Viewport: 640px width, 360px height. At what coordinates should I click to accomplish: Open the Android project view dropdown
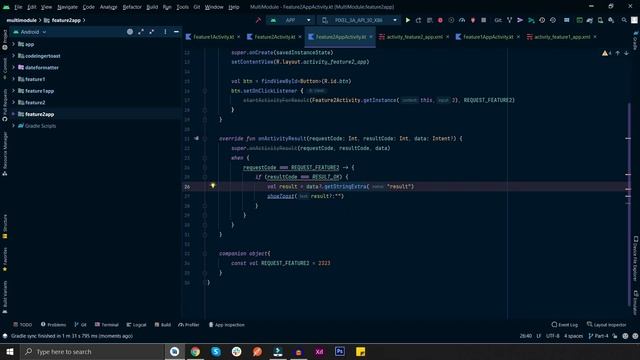30,32
